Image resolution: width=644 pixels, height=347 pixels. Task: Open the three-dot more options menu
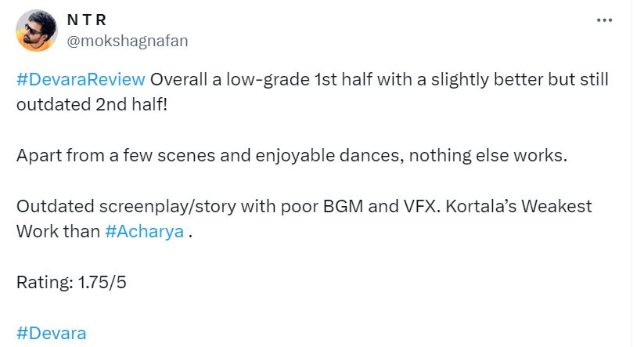(603, 20)
